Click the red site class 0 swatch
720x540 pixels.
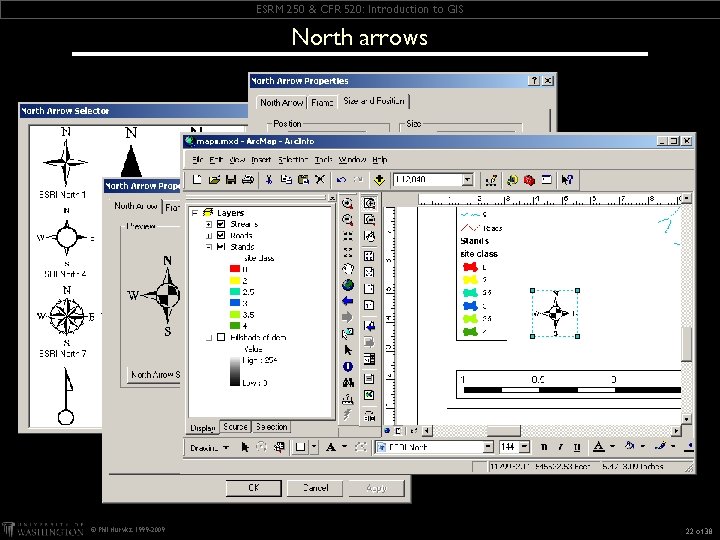(235, 269)
